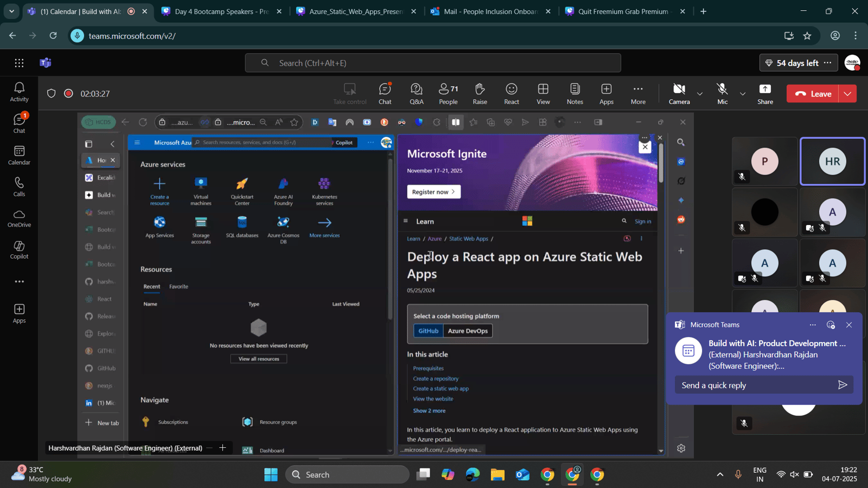Open Windows Start menu
The width and height of the screenshot is (868, 488).
pyautogui.click(x=271, y=474)
